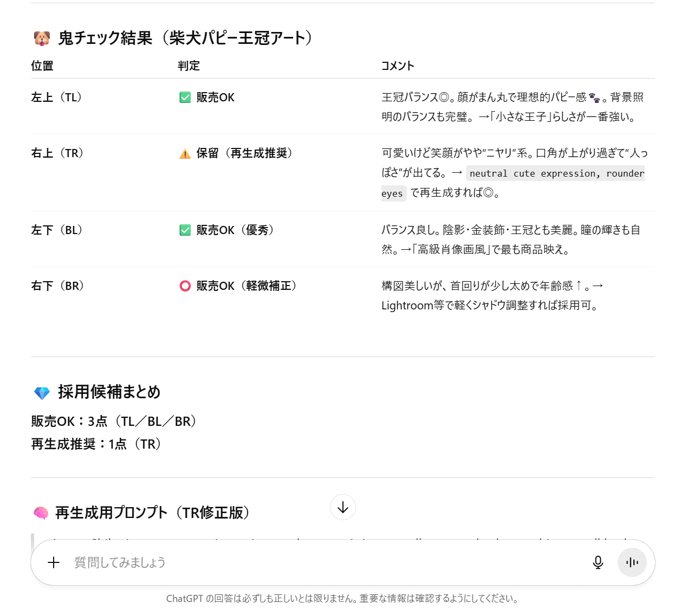Screen dimensions: 700x609
Task: Open the attachment plus button in the chat bar
Action: click(54, 562)
